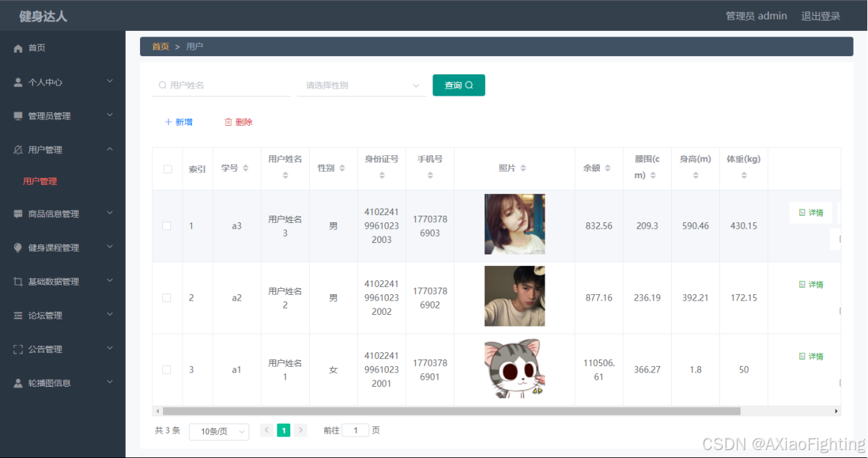Sort by 腰围(cm) using its sort arrows
The width and height of the screenshot is (868, 458).
(653, 175)
